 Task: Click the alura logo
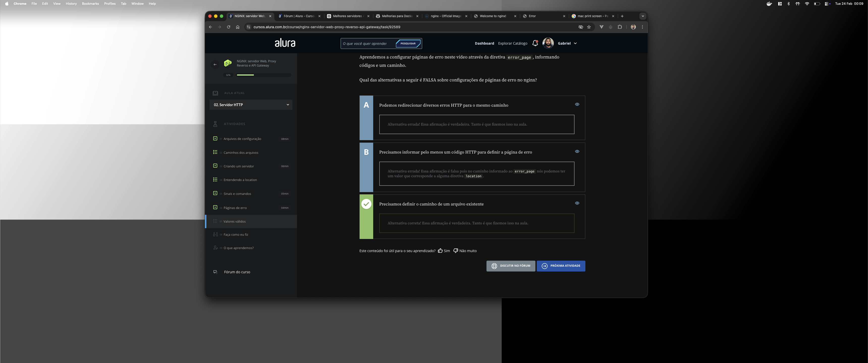click(285, 43)
